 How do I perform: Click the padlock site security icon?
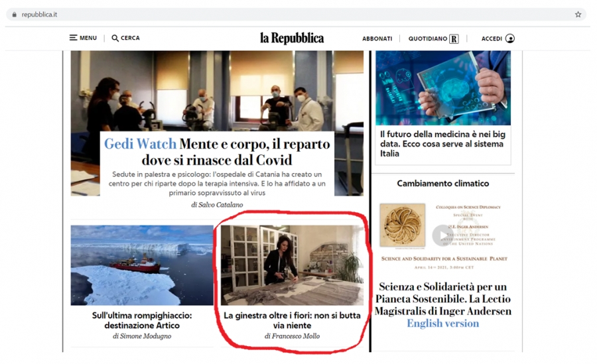point(15,15)
